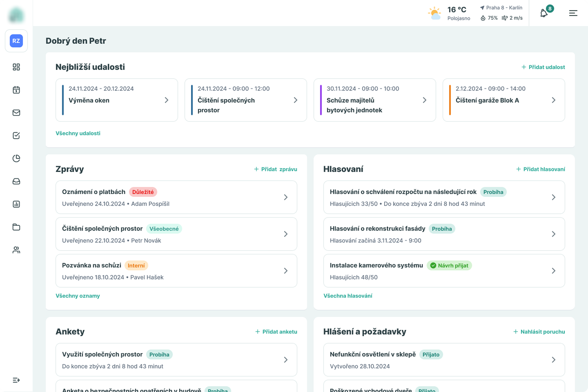588x392 pixels.
Task: Open the RZ account avatar
Action: tap(16, 41)
